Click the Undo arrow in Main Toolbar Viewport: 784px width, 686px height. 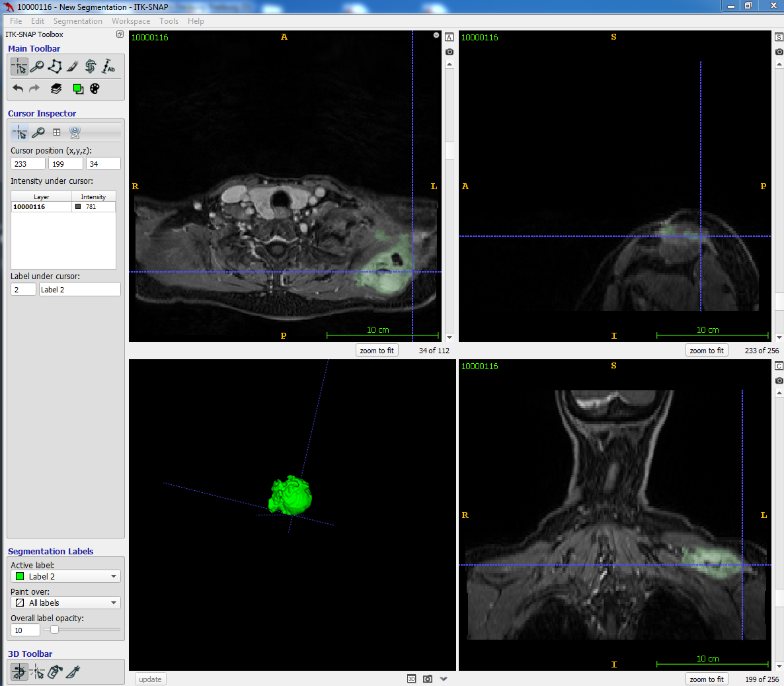(x=18, y=89)
